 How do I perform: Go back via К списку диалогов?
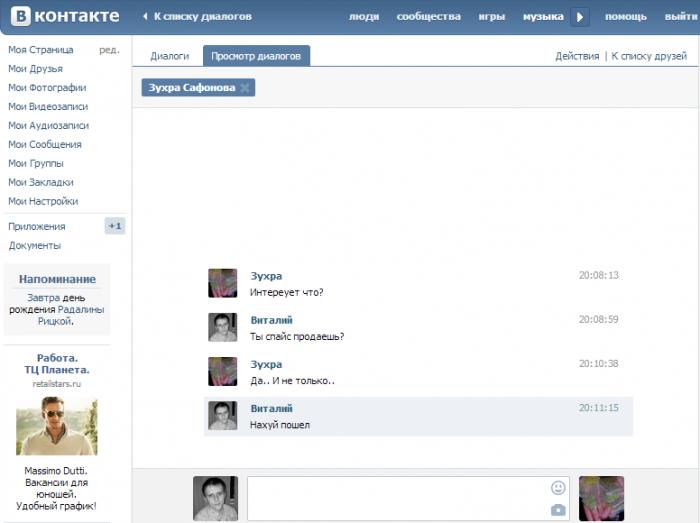pos(197,17)
